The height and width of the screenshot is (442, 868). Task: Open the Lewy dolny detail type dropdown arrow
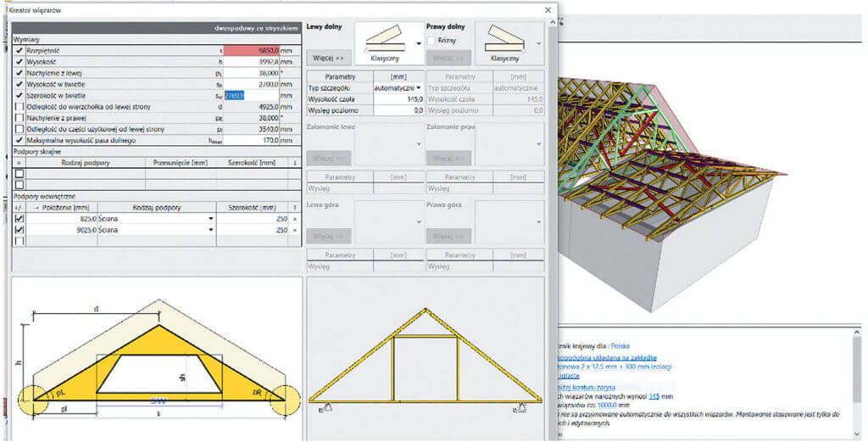[419, 43]
